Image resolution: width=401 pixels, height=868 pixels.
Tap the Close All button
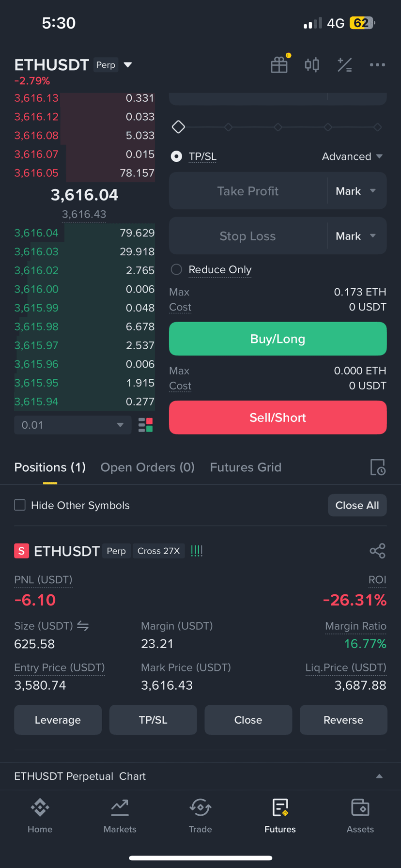[x=357, y=505]
